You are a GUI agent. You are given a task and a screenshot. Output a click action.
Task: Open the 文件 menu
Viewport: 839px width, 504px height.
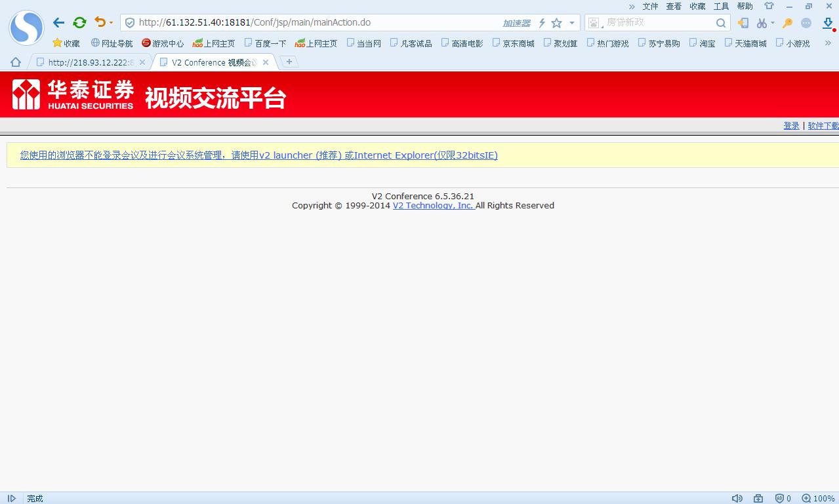[x=650, y=7]
